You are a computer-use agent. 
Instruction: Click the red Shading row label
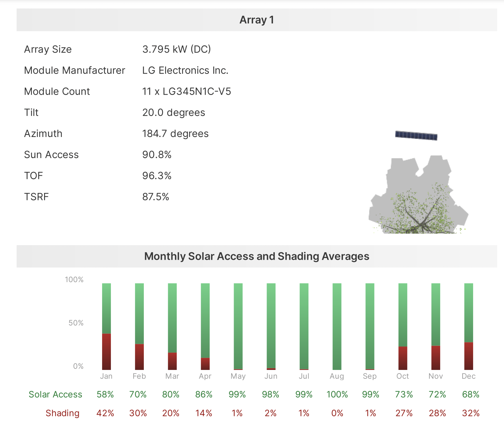click(62, 413)
